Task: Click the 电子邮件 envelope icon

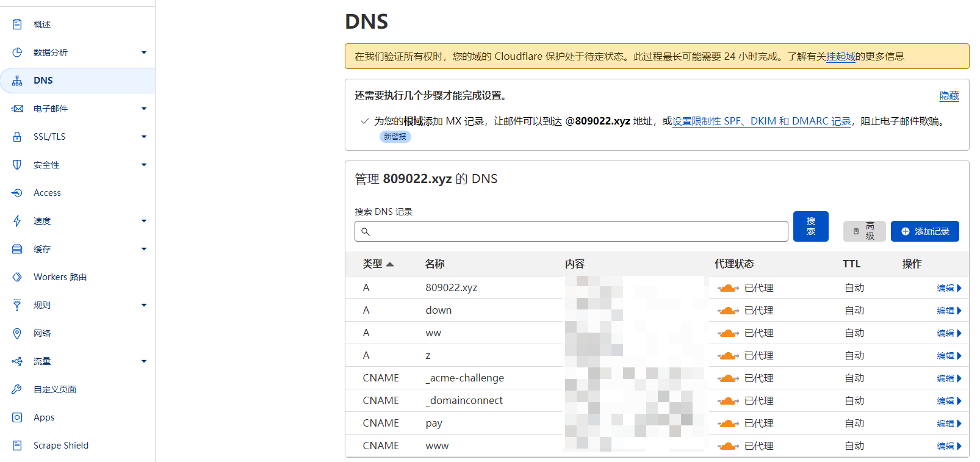Action: tap(17, 109)
